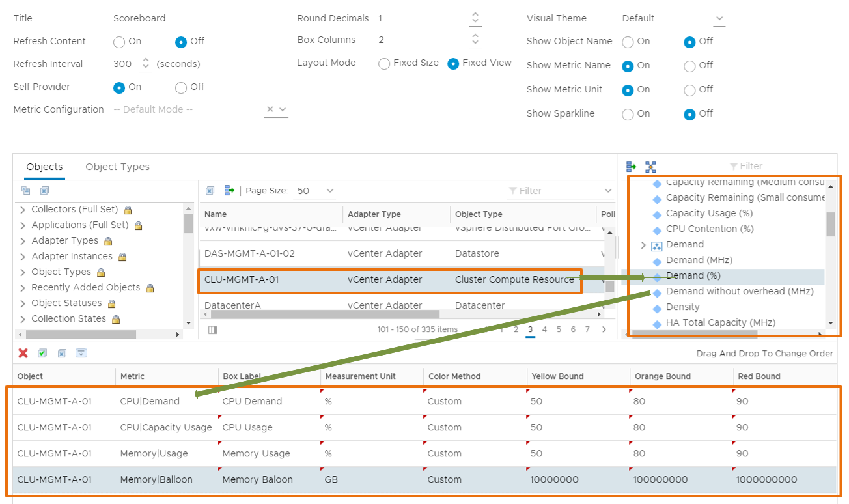The image size is (849, 504).
Task: Turn Show Metric Name Off
Action: (x=689, y=66)
